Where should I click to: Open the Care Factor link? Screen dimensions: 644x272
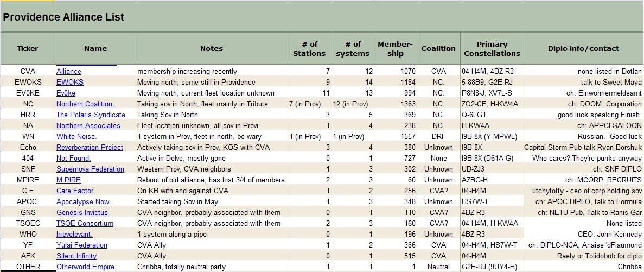pyautogui.click(x=75, y=191)
